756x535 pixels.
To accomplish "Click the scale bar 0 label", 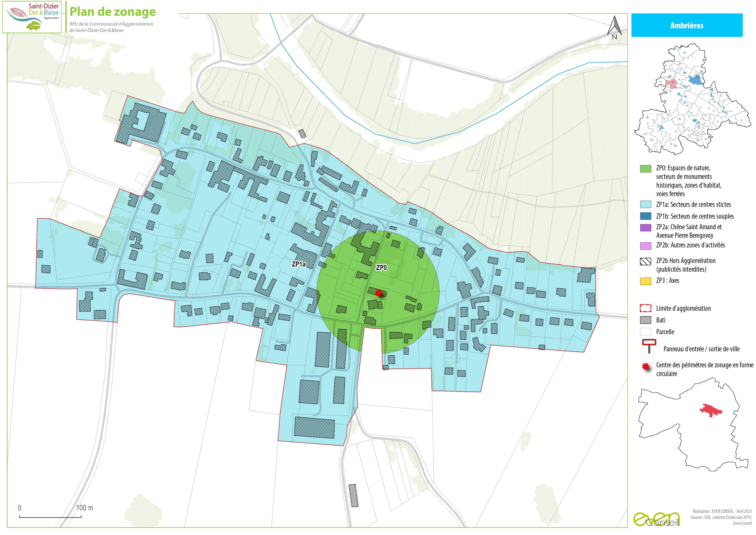I will point(19,508).
